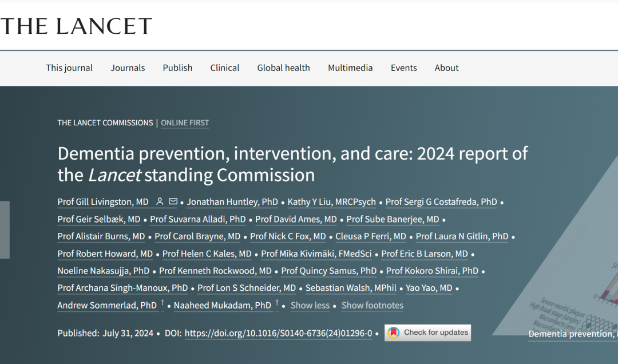This screenshot has height=364, width=618.
Task: Select author Kathy Y Liu, MRCPsych
Action: click(x=331, y=202)
